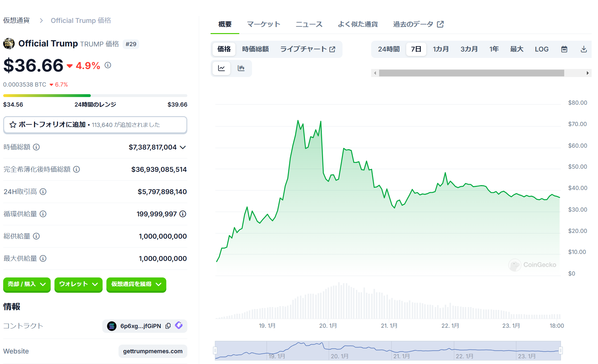This screenshot has height=364, width=598.
Task: Click the #29 rank badge
Action: [131, 44]
